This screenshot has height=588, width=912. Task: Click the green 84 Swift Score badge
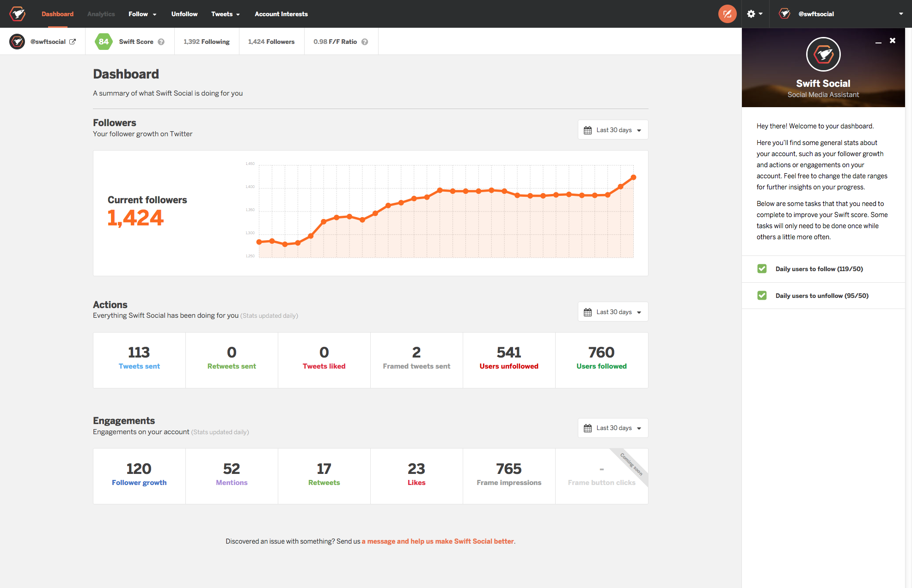[x=104, y=42]
